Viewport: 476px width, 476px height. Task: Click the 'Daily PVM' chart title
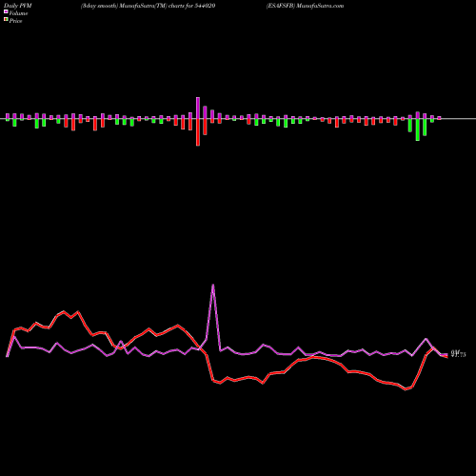(x=18, y=6)
